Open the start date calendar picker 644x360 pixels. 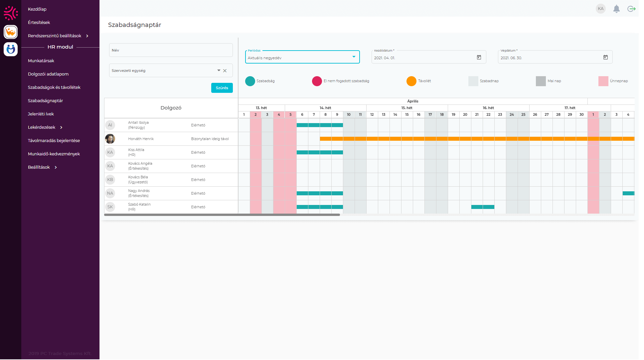(x=479, y=58)
